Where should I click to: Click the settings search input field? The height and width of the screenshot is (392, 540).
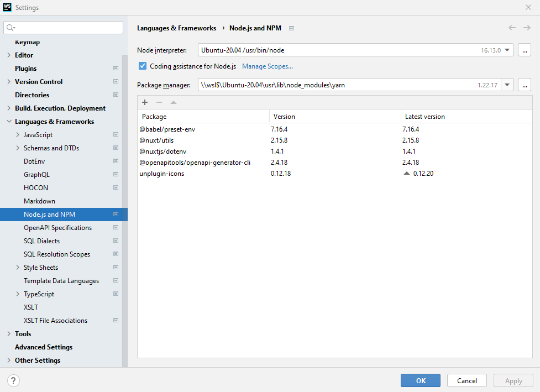click(64, 28)
